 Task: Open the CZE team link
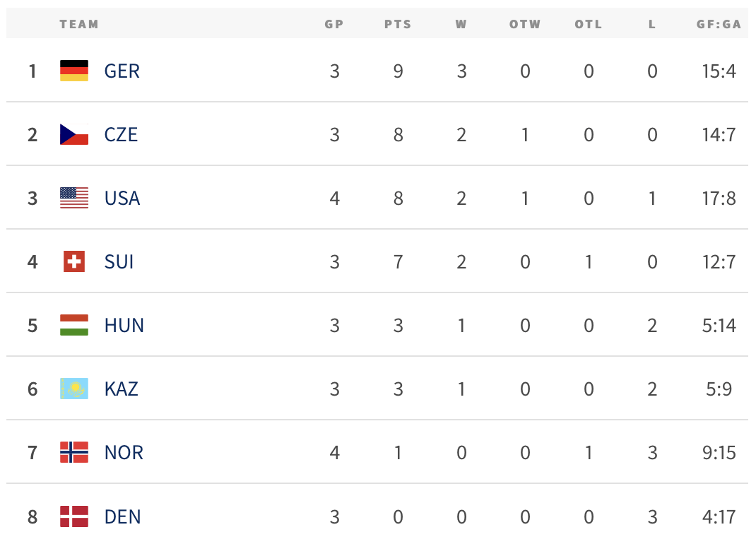[x=121, y=135]
